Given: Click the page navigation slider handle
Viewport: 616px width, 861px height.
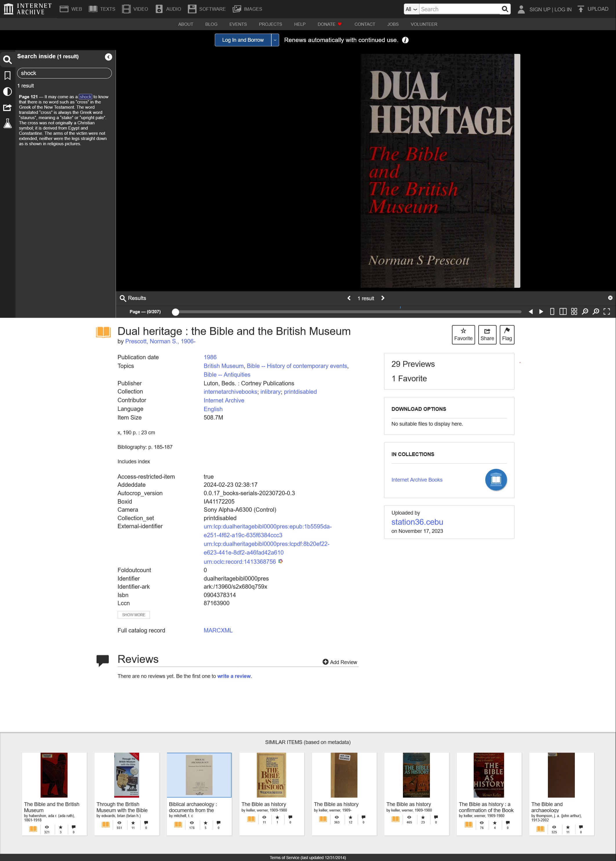Looking at the screenshot, I should click(x=175, y=312).
